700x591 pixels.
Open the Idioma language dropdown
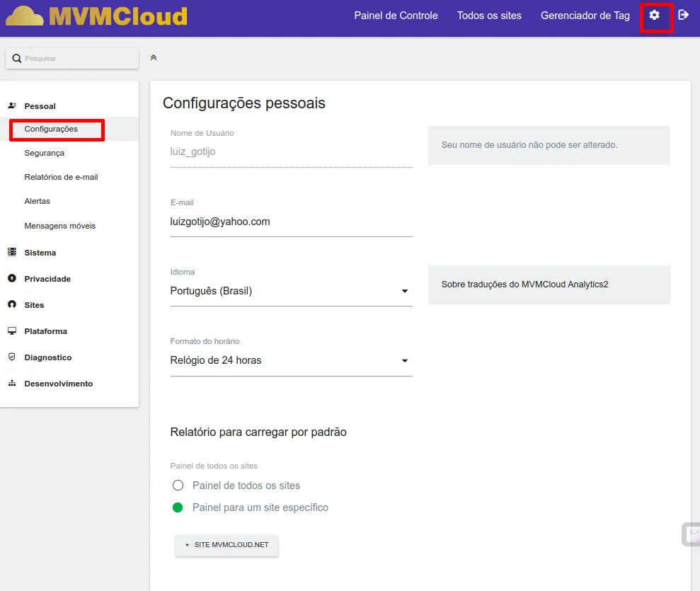[x=291, y=291]
